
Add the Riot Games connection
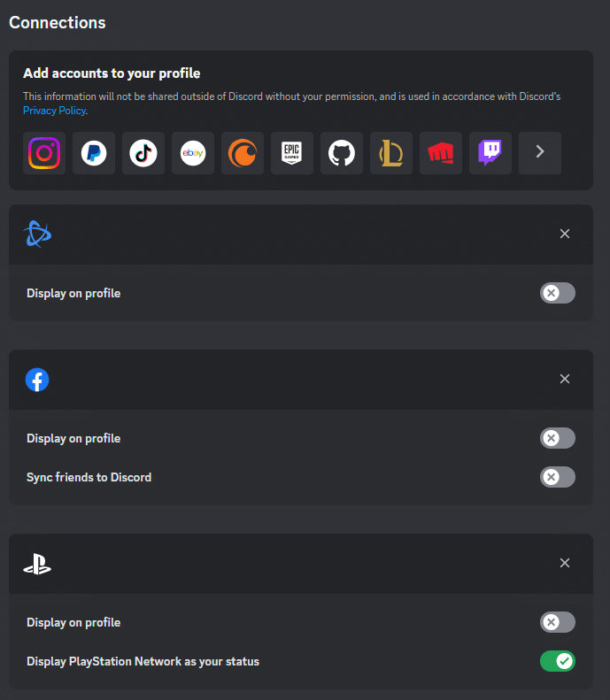point(441,153)
